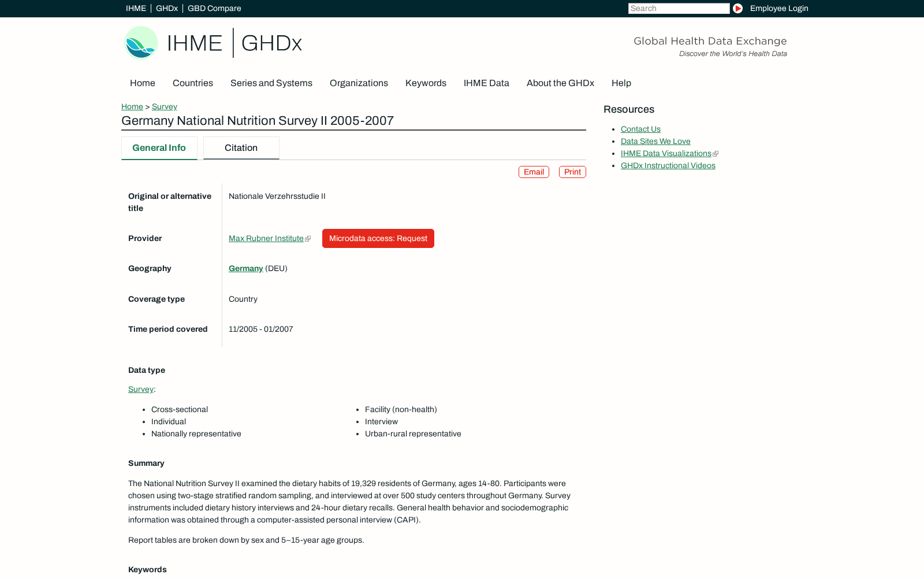Click 'Facility (non-health)' list item
This screenshot has height=578, width=924.
[401, 409]
